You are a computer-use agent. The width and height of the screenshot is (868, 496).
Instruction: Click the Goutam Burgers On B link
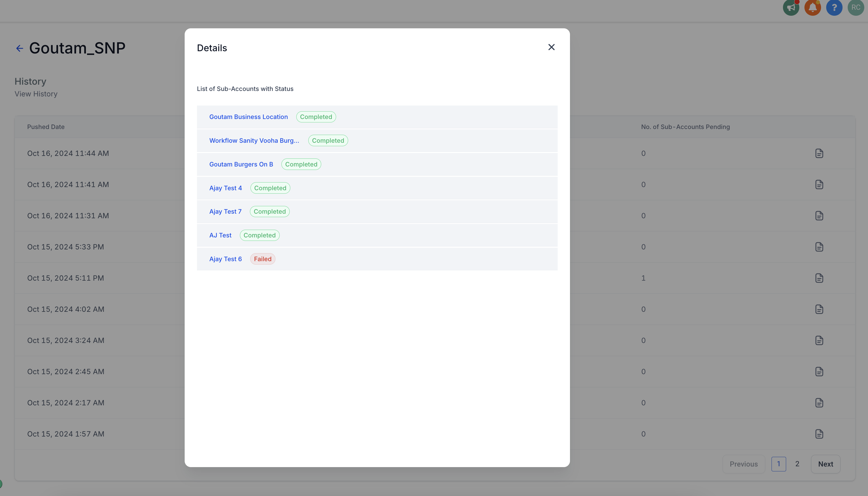pos(241,164)
